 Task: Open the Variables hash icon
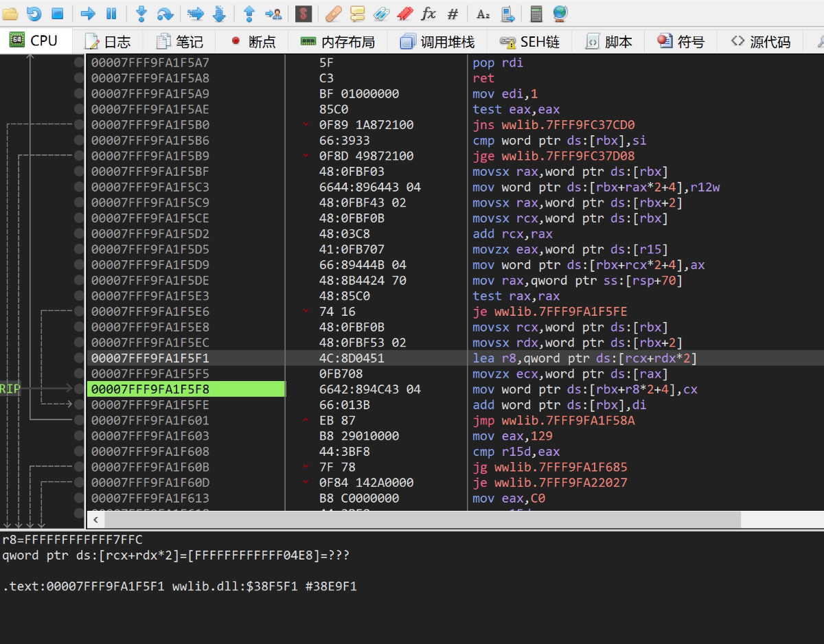coord(453,13)
